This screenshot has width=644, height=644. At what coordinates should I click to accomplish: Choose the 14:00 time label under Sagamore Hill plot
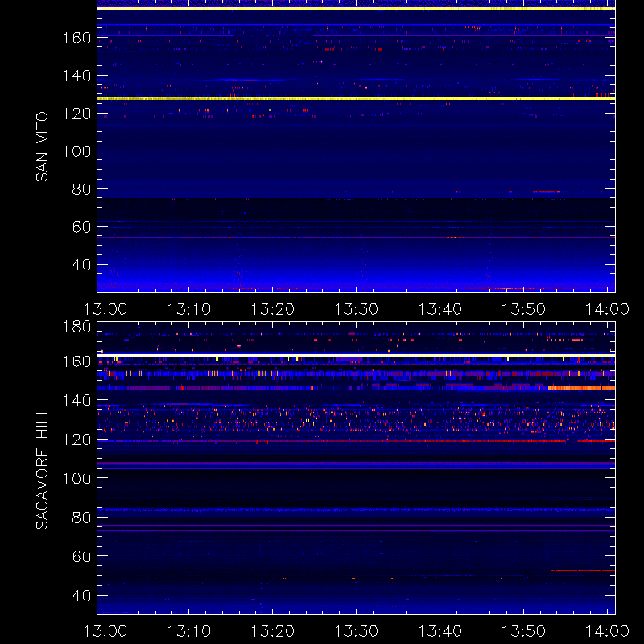point(607,631)
